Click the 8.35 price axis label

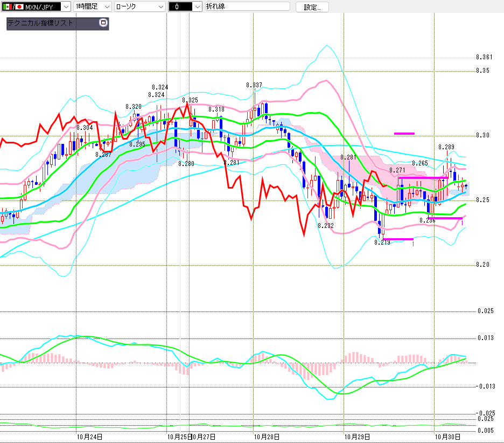pyautogui.click(x=482, y=71)
